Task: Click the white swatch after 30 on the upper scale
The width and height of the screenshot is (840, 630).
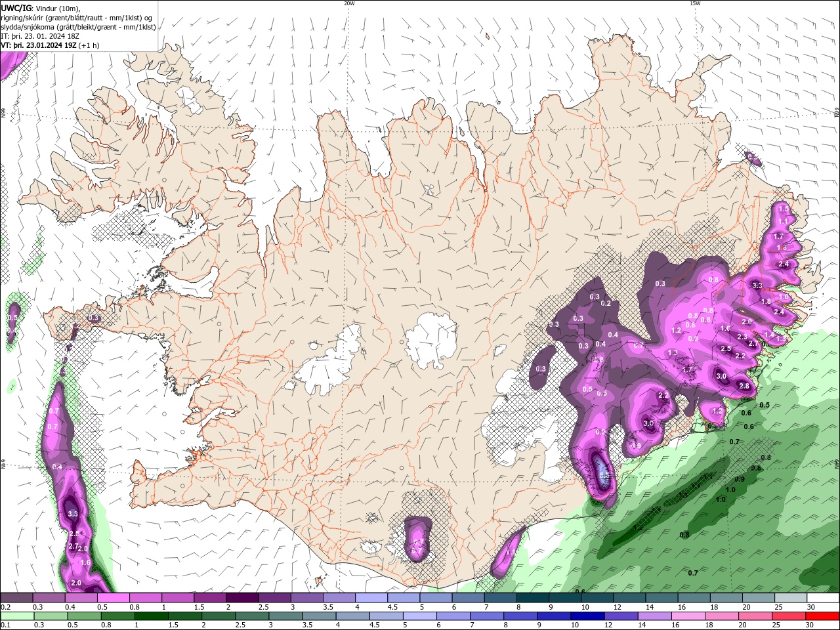Action: point(823,598)
